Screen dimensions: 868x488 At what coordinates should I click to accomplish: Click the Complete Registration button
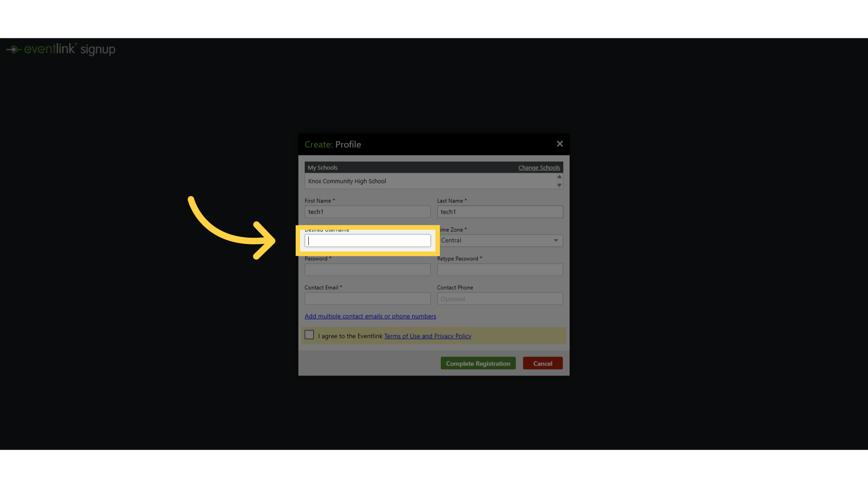coord(478,363)
